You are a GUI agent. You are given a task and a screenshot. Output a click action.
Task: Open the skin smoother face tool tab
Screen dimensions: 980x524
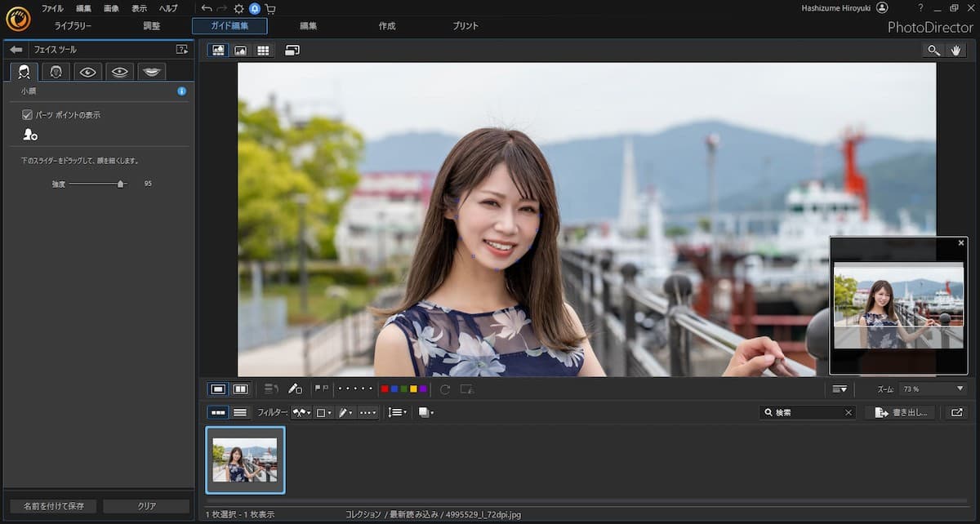[56, 72]
